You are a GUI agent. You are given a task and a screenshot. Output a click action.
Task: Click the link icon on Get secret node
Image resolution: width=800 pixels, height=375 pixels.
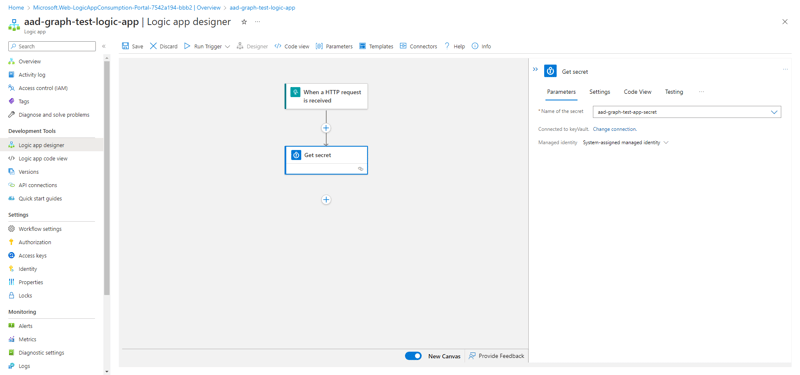tap(361, 169)
